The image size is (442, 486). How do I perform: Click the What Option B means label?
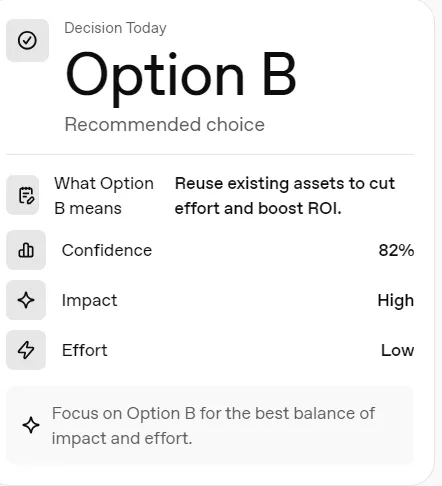[104, 196]
